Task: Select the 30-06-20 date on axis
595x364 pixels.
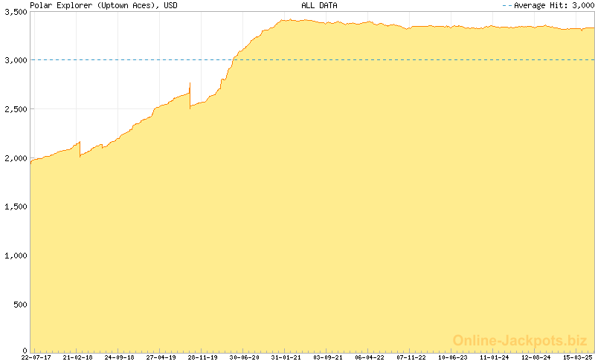Action: 244,357
